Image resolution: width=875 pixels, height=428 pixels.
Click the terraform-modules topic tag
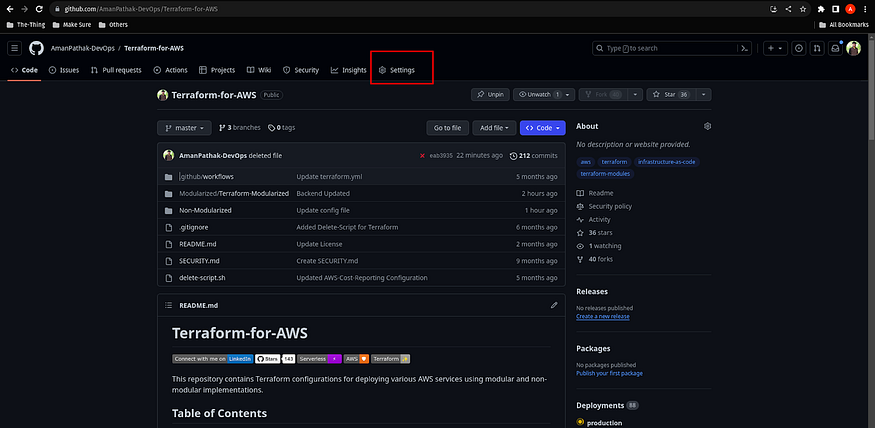point(605,174)
